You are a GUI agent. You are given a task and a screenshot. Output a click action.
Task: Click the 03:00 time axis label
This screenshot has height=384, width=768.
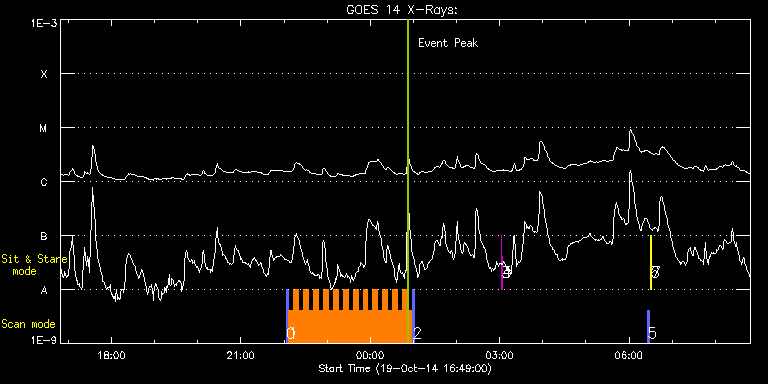pos(500,355)
